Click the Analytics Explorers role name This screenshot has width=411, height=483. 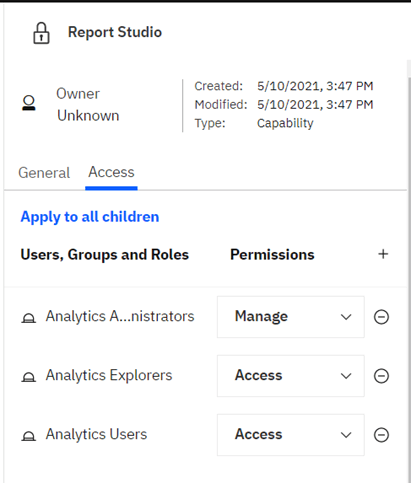click(109, 375)
